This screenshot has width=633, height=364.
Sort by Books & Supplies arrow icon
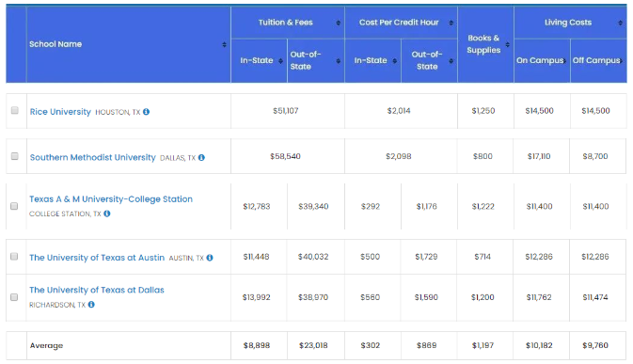pos(508,44)
